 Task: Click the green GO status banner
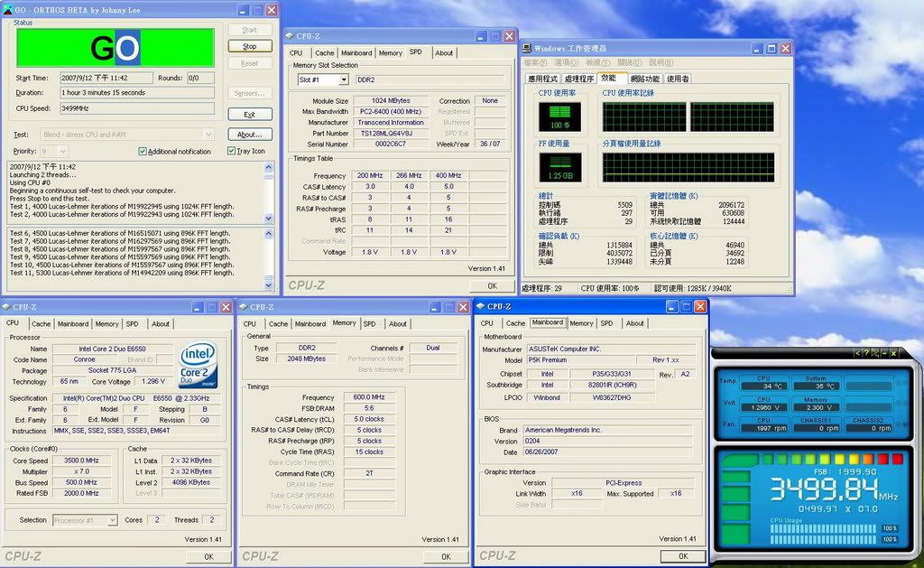pyautogui.click(x=115, y=48)
